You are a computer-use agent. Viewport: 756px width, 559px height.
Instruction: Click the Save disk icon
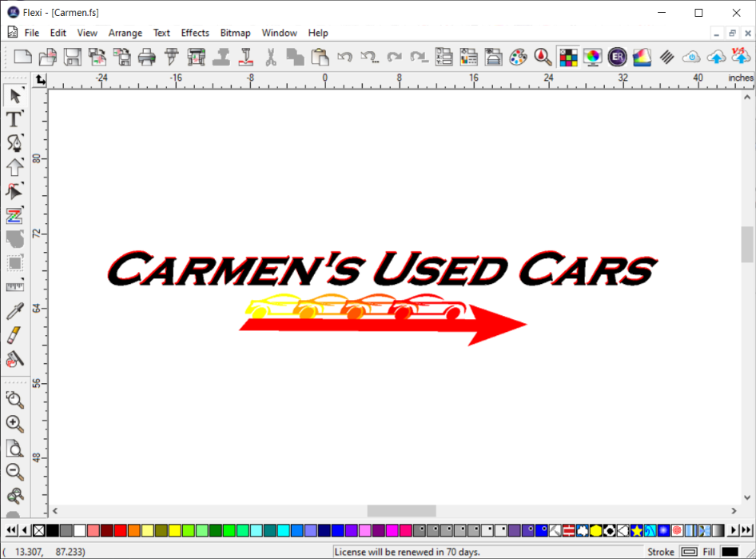point(73,57)
